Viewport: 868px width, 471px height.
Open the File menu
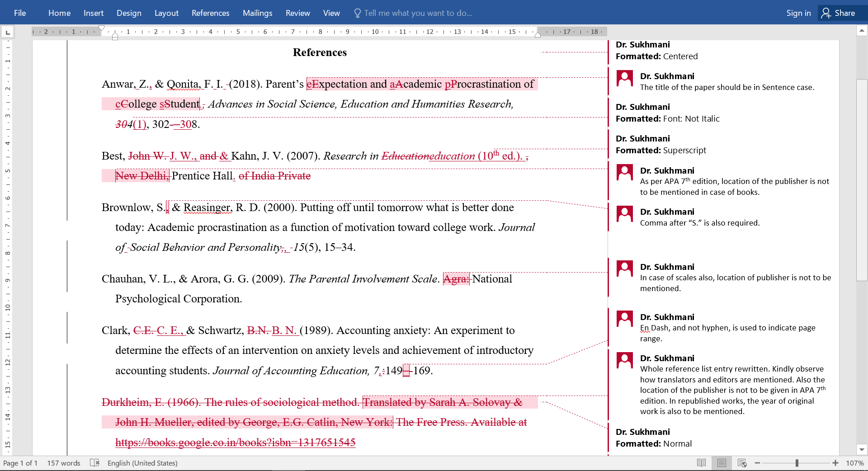[x=20, y=13]
